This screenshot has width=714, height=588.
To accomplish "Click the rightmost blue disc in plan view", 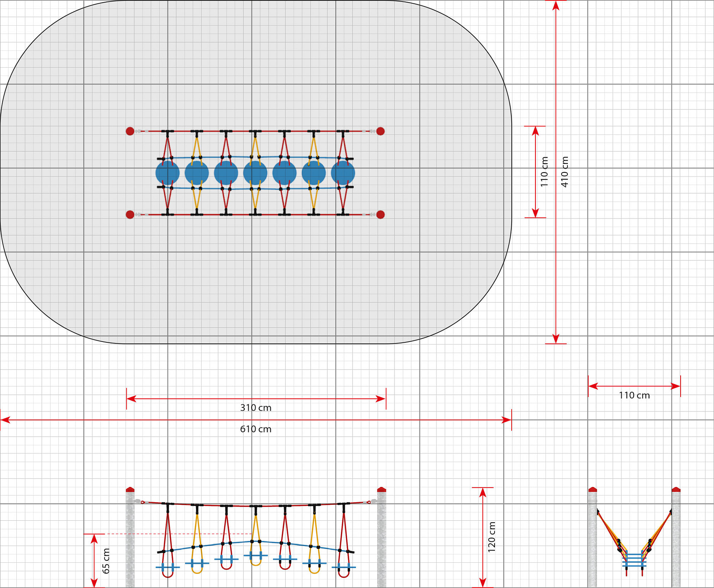I will point(343,173).
